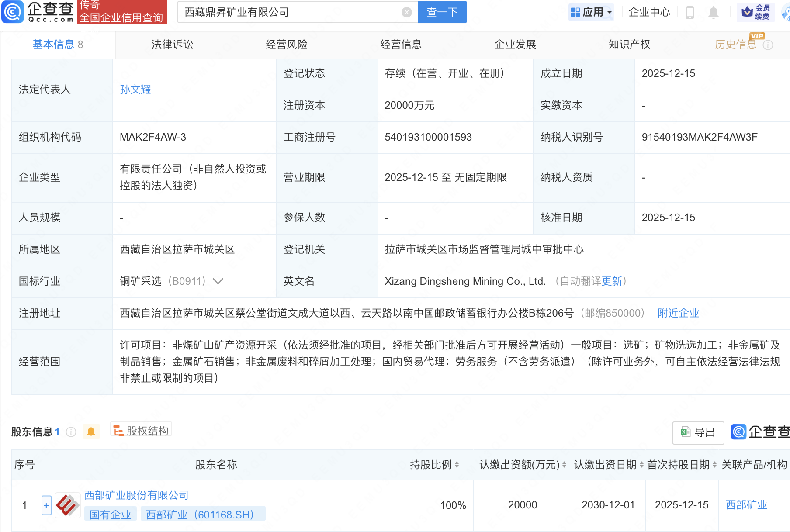Toggle sorting on the 持股比例 column
790x532 pixels.
click(457, 465)
